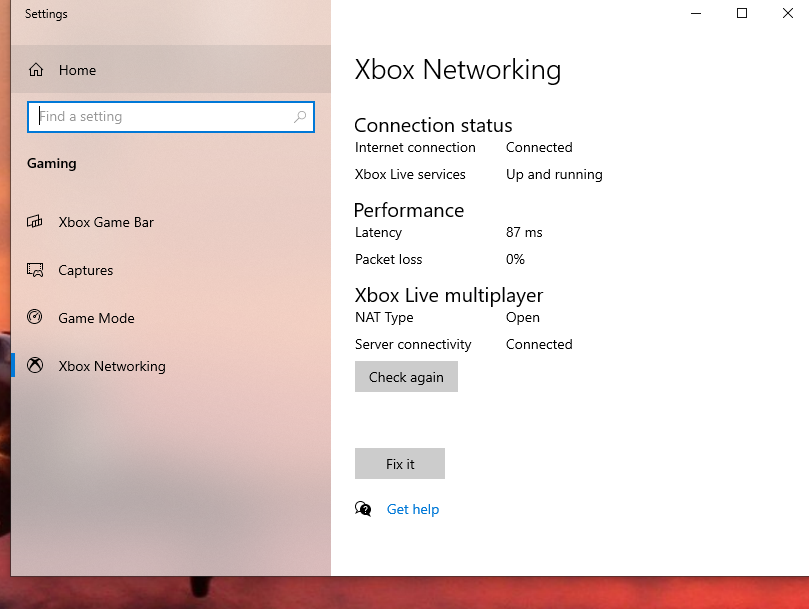Click the Xbox Game Bar icon

tap(35, 222)
